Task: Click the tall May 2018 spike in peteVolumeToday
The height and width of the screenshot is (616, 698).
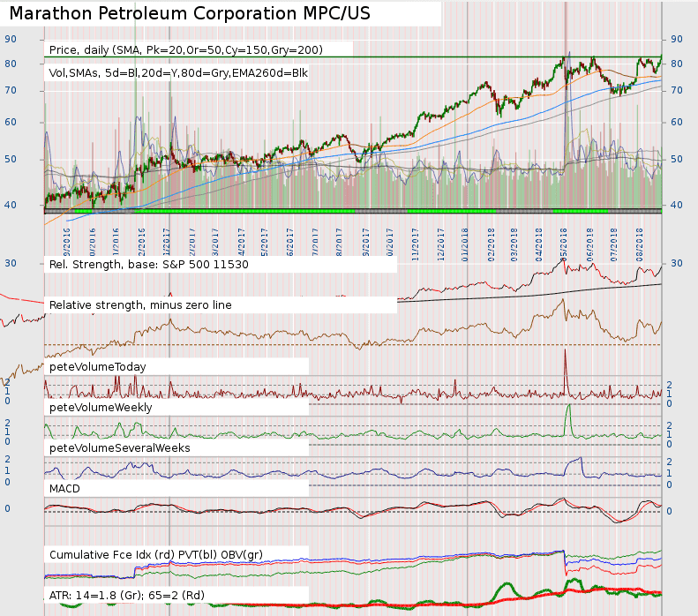Action: pyautogui.click(x=566, y=372)
